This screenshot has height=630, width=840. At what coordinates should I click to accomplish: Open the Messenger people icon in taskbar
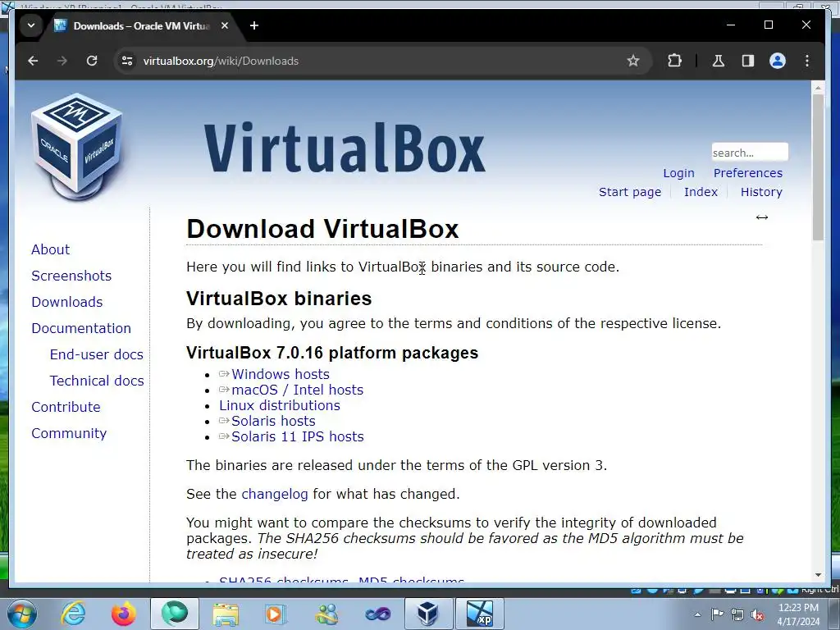(326, 614)
